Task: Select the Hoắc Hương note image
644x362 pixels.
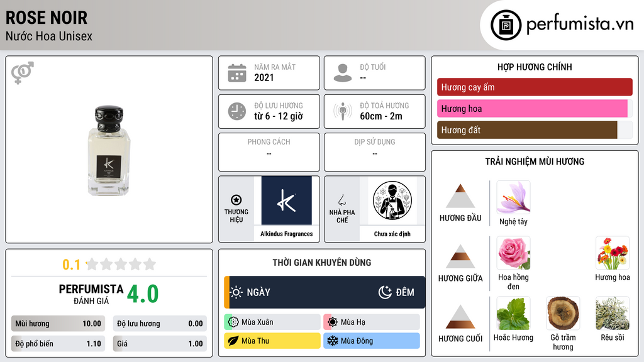Action: coord(513,313)
